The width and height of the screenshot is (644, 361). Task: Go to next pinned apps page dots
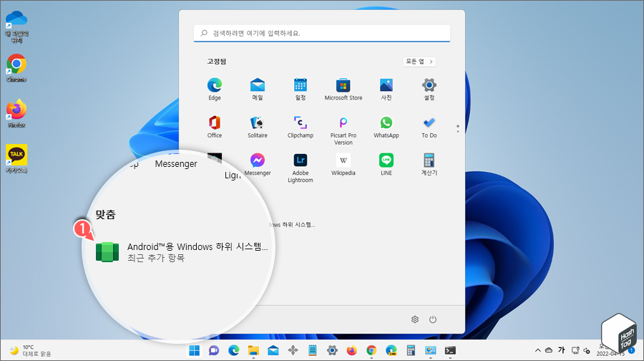[457, 129]
